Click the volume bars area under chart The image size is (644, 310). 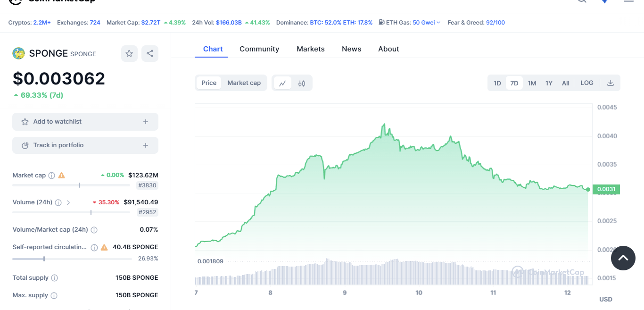click(392, 272)
